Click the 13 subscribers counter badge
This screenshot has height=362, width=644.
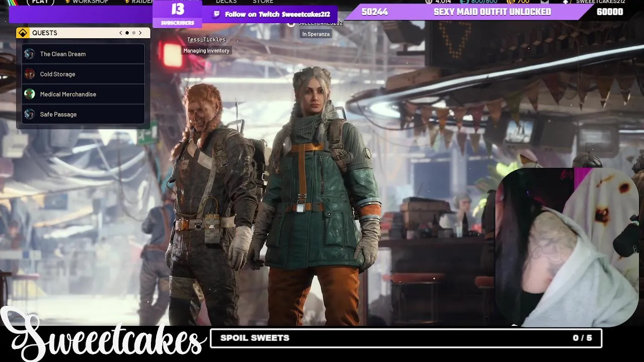[x=177, y=14]
